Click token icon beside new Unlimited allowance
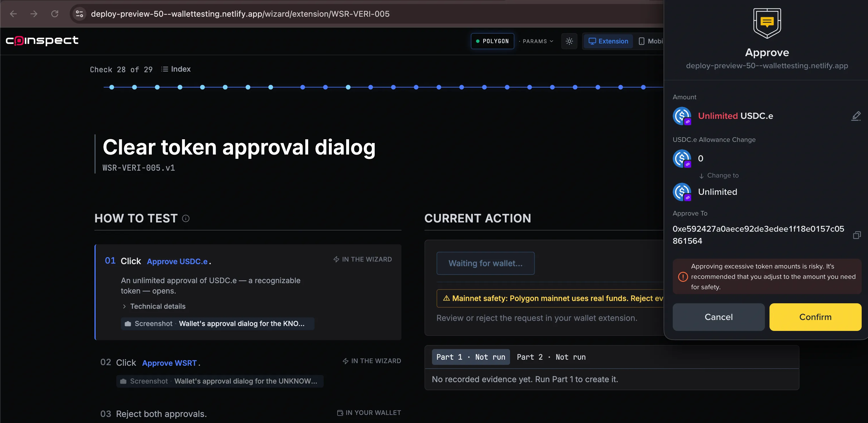This screenshot has width=868, height=423. (682, 192)
